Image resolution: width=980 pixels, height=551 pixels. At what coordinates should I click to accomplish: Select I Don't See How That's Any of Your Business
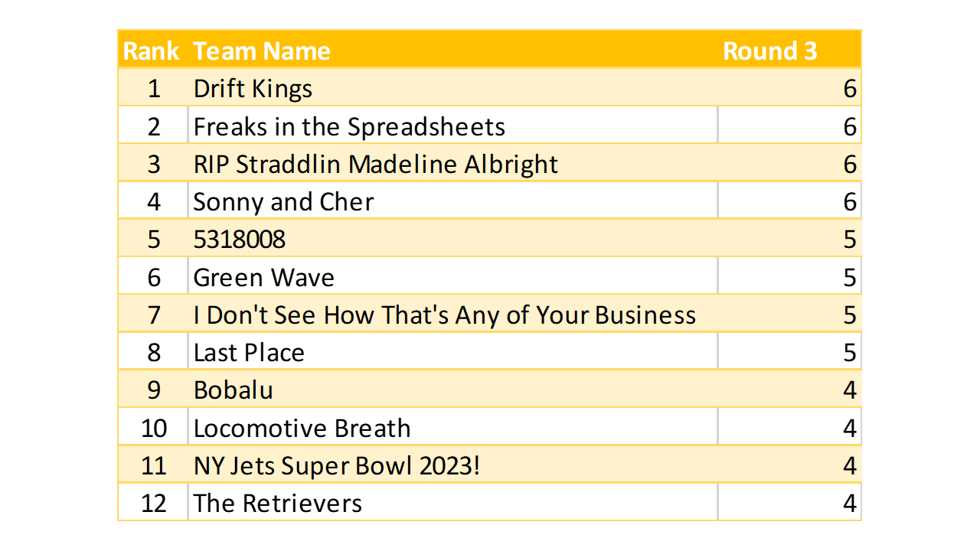click(x=445, y=315)
